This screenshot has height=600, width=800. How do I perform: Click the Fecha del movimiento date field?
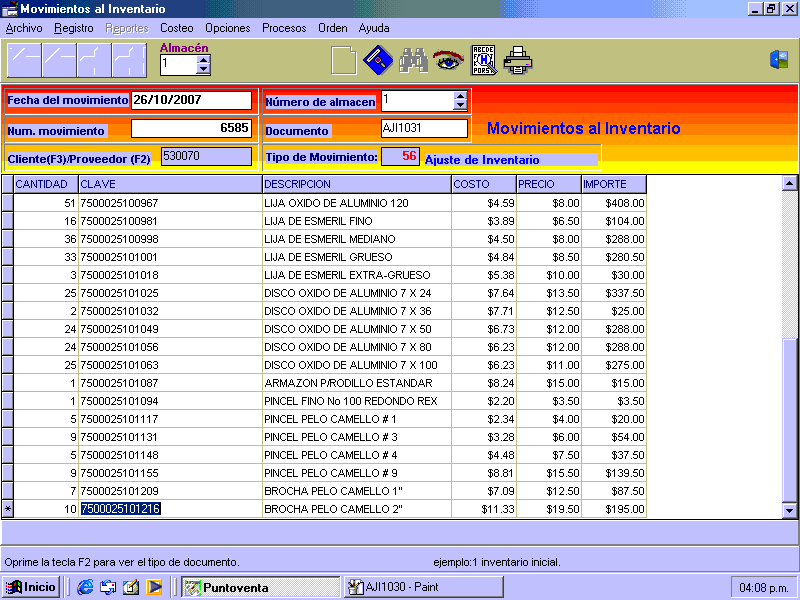[191, 100]
